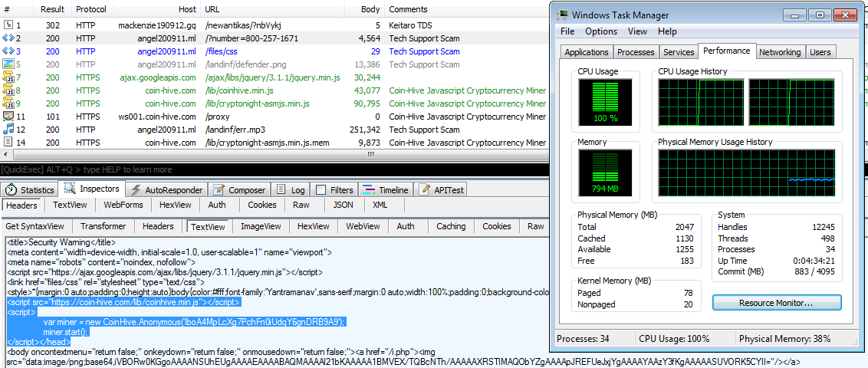Click the Security Warning title line
This screenshot has height=368, width=868.
point(61,242)
